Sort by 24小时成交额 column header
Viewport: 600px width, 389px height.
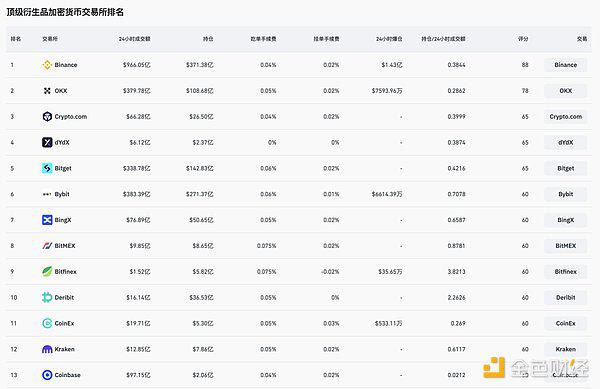click(134, 39)
